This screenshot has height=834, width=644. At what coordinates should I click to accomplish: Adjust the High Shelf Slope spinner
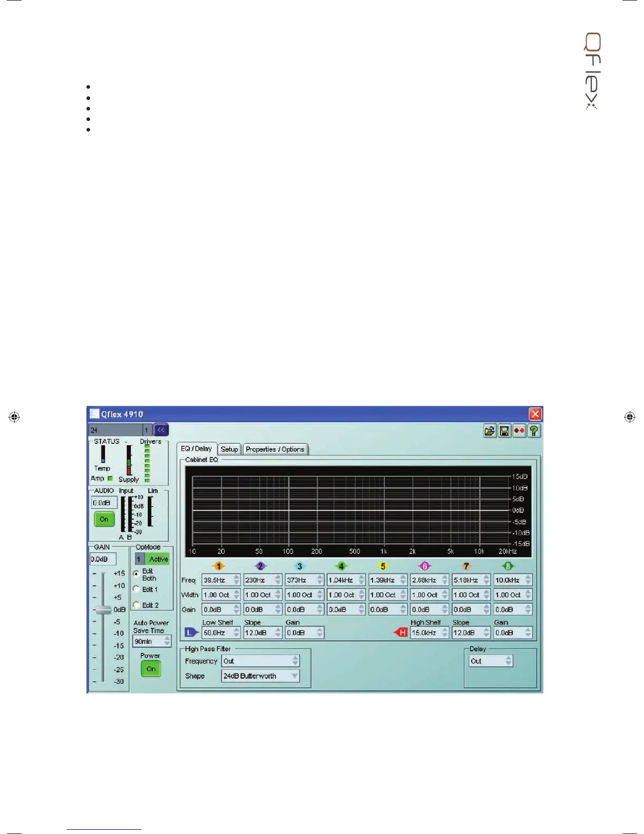[471, 632]
